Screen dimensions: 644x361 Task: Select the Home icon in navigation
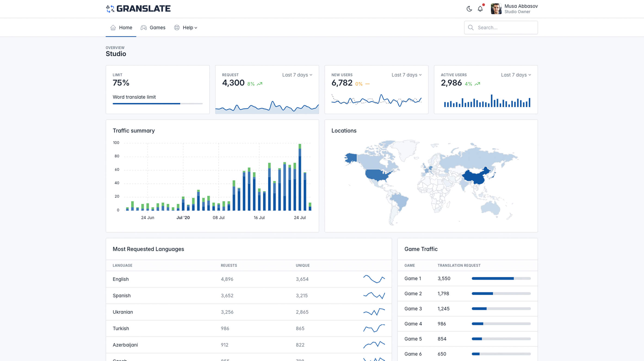point(113,27)
